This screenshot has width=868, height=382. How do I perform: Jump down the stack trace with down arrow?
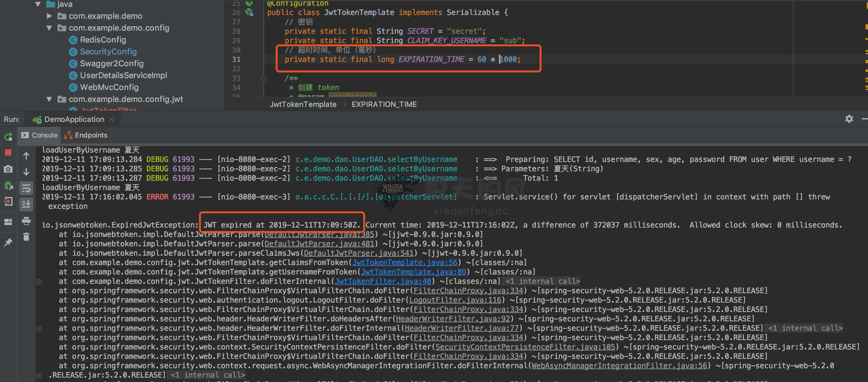coord(26,172)
